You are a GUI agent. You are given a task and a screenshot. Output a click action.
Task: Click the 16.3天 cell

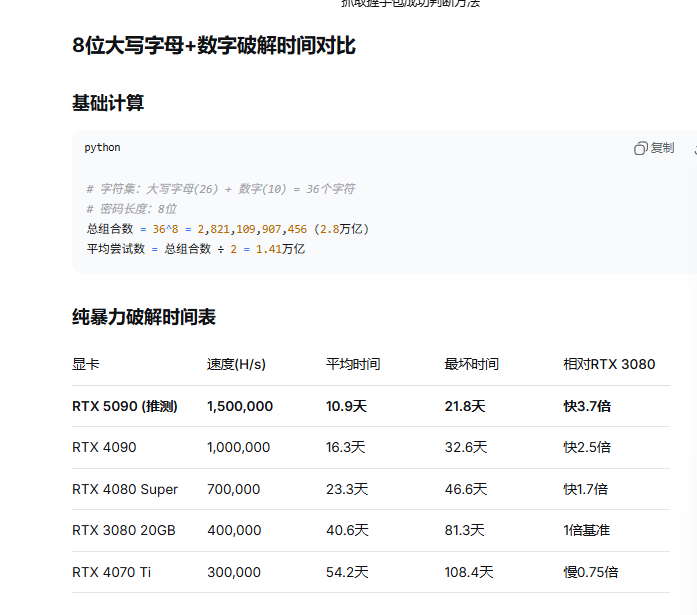(x=345, y=447)
